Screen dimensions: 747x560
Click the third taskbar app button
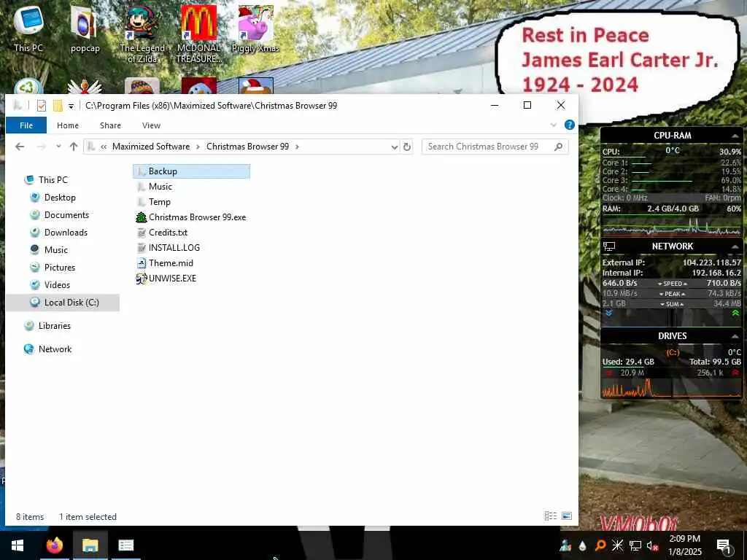tap(125, 545)
